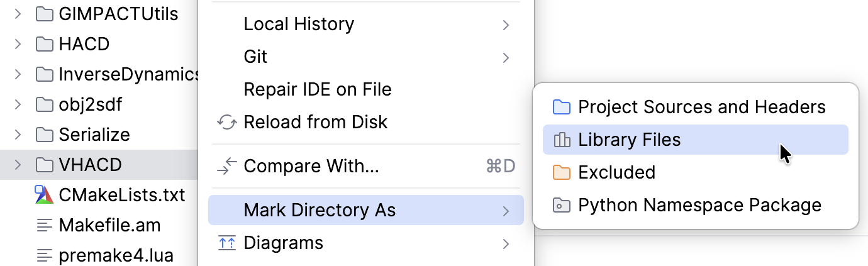Viewport: 868px width, 266px height.
Task: Expand the VHACD folder chevron
Action: (18, 165)
